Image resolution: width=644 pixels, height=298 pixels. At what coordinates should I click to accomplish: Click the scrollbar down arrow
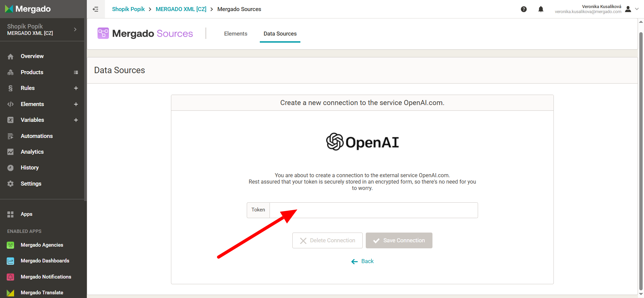click(641, 294)
